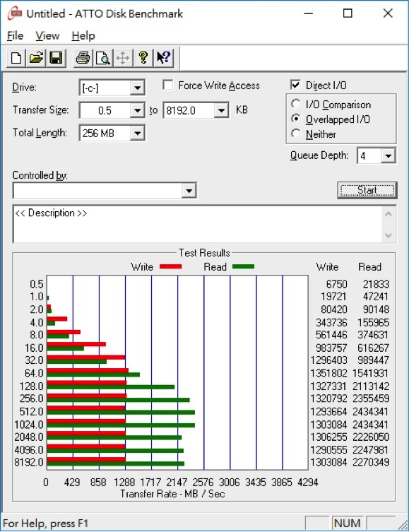Image resolution: width=409 pixels, height=532 pixels.
Task: Click the red Write legend swatch
Action: coord(170,266)
